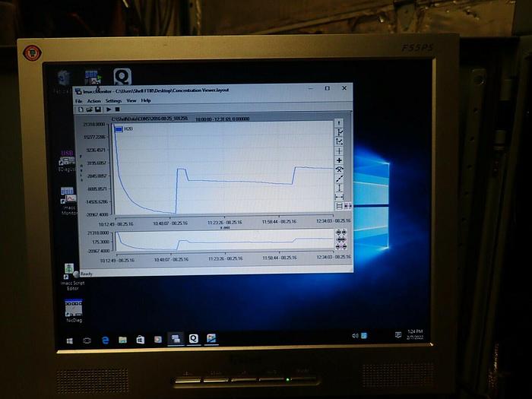Image resolution: width=532 pixels, height=399 pixels.
Task: Click the main H2O concentration plot area
Action: [x=224, y=168]
